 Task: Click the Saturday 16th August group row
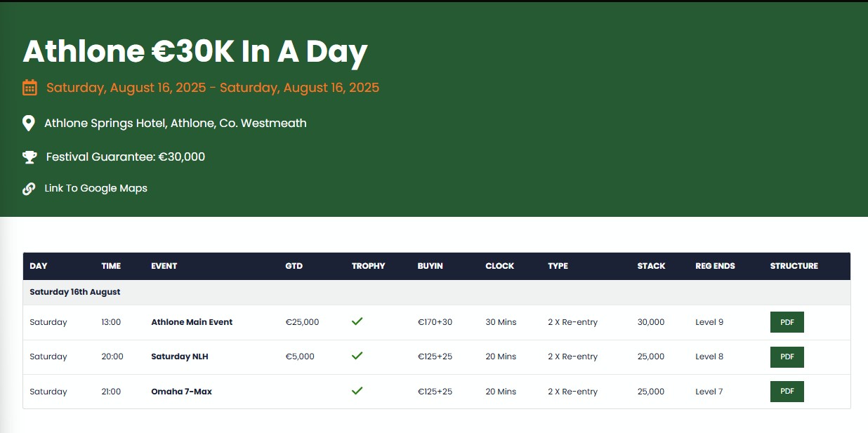click(x=436, y=292)
